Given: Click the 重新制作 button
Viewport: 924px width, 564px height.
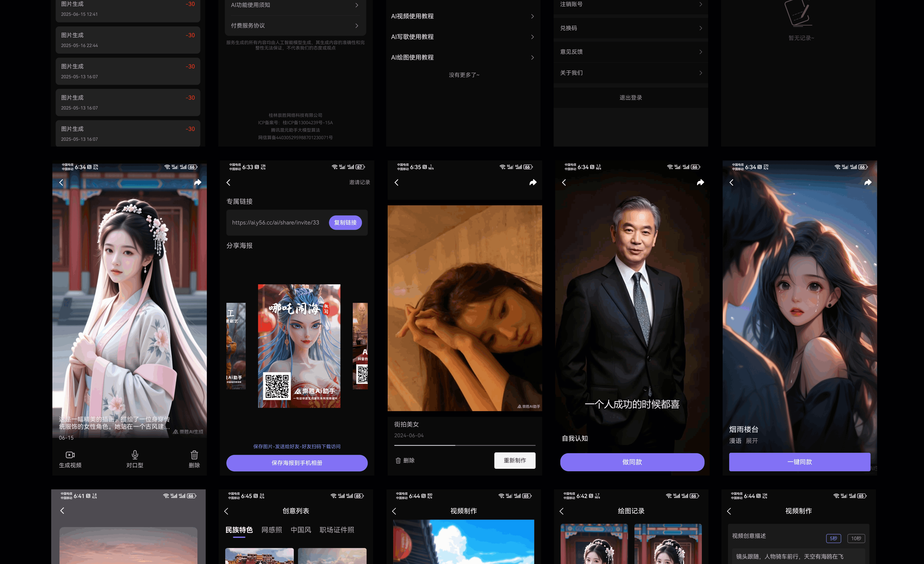Looking at the screenshot, I should click(x=515, y=460).
